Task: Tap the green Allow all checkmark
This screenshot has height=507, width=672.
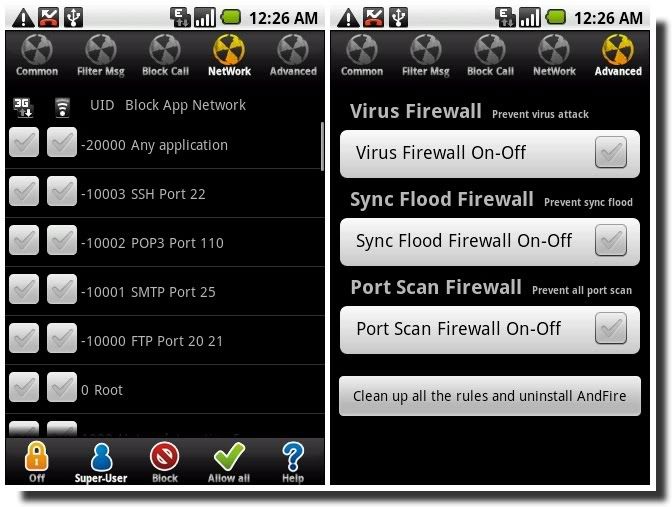Action: (229, 456)
